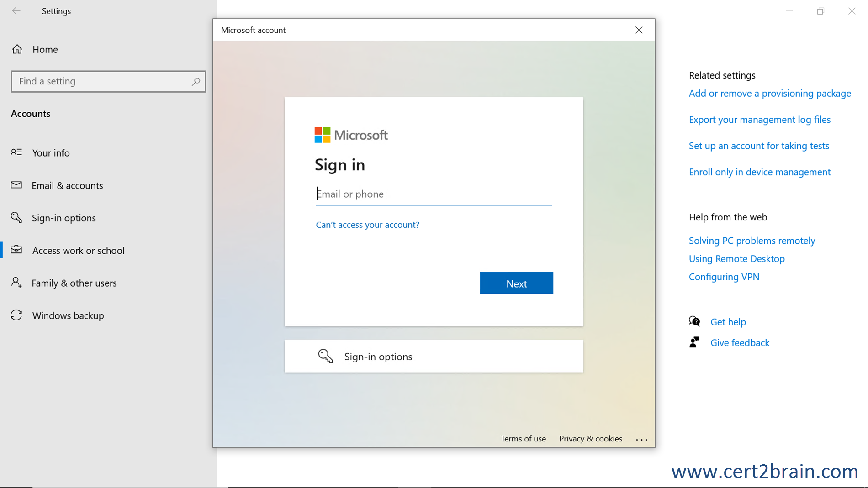Click the sidebar Sign-in options key icon
The width and height of the screenshot is (868, 488).
[x=16, y=217]
